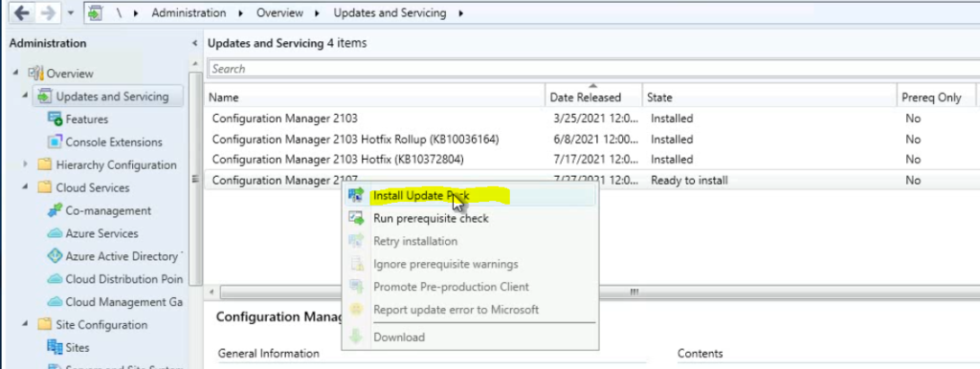The image size is (980, 369).
Task: Open the Azure Active Directory node icon
Action: click(x=55, y=256)
